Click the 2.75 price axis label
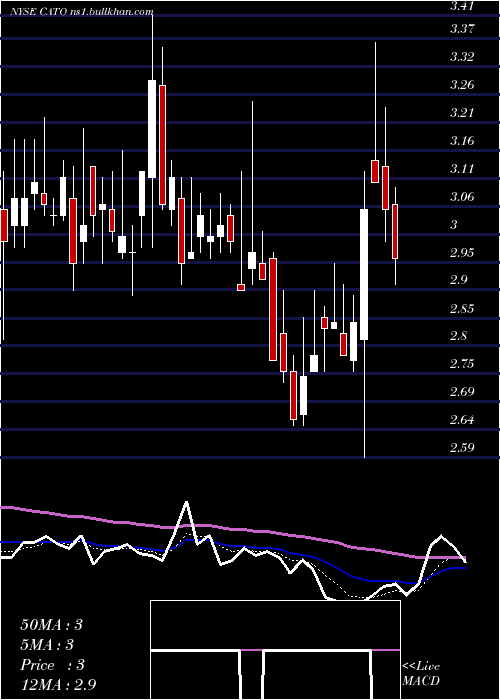This screenshot has width=500, height=700. tap(462, 364)
